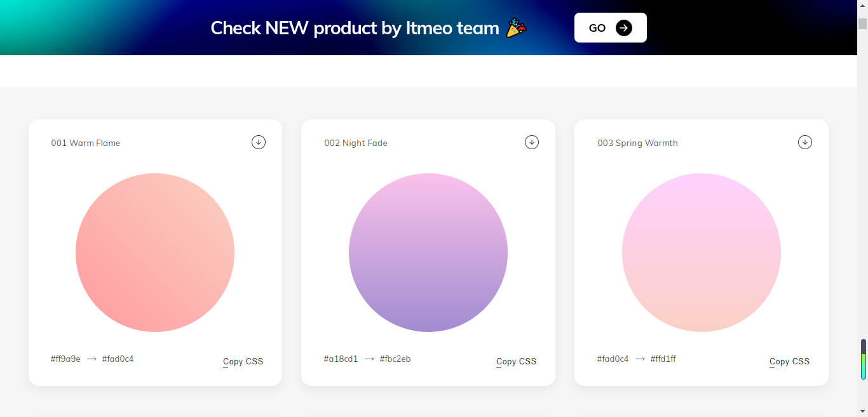The height and width of the screenshot is (417, 868).
Task: Copy CSS for Spring Warmth gradient
Action: coord(789,361)
